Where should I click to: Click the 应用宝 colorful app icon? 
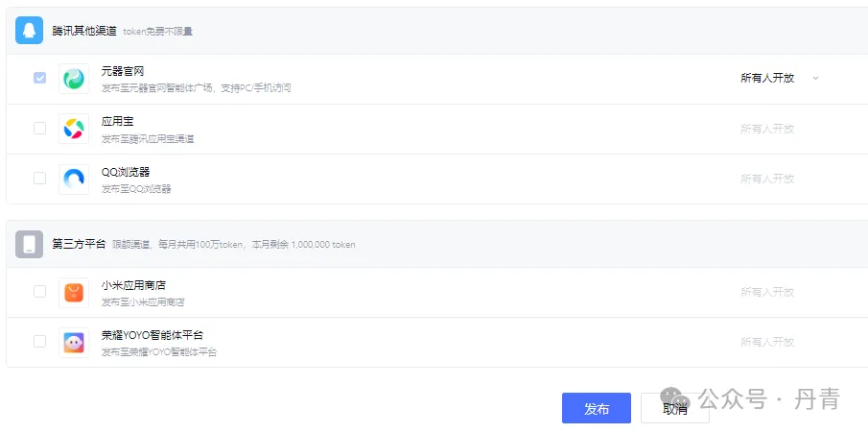[74, 129]
